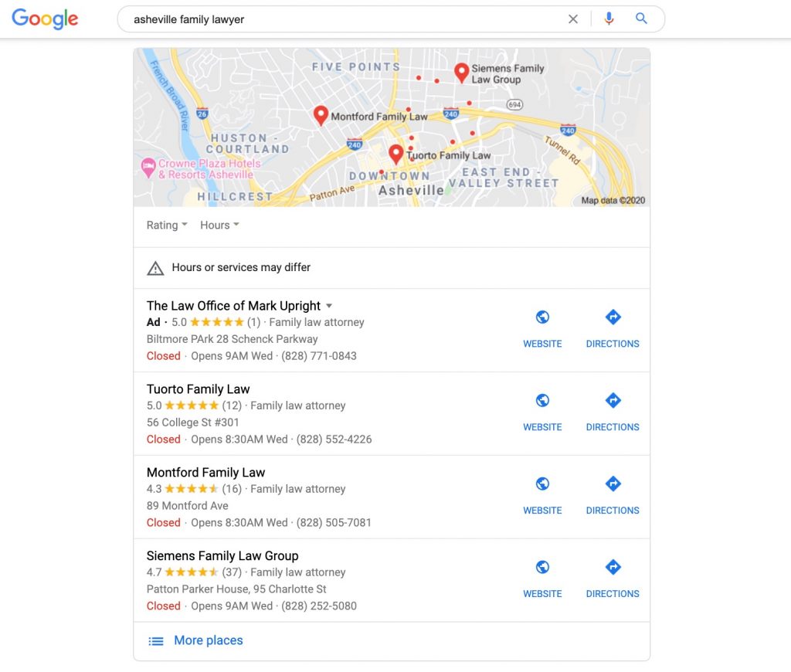Image resolution: width=791 pixels, height=672 pixels.
Task: Get directions icon for Montford Family Law
Action: pyautogui.click(x=613, y=484)
